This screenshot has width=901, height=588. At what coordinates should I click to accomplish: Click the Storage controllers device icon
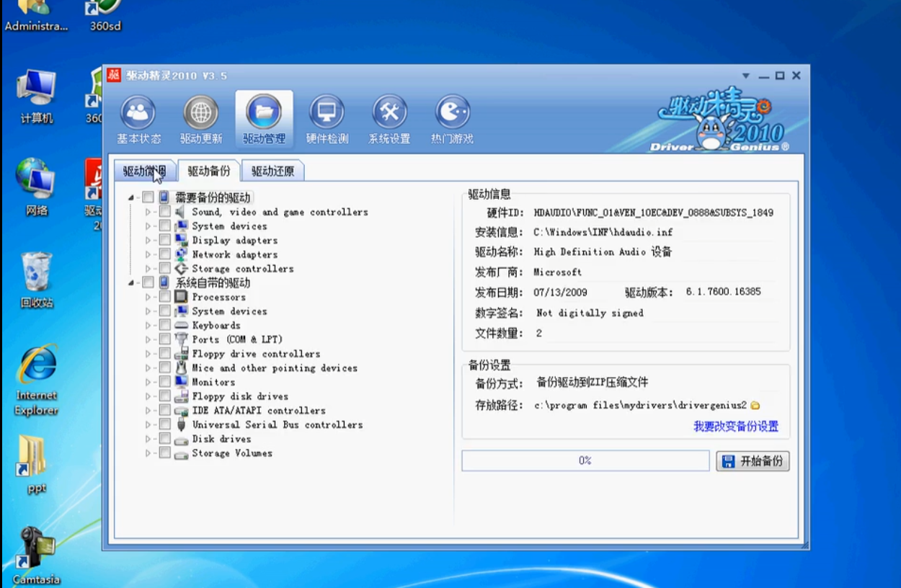click(180, 269)
